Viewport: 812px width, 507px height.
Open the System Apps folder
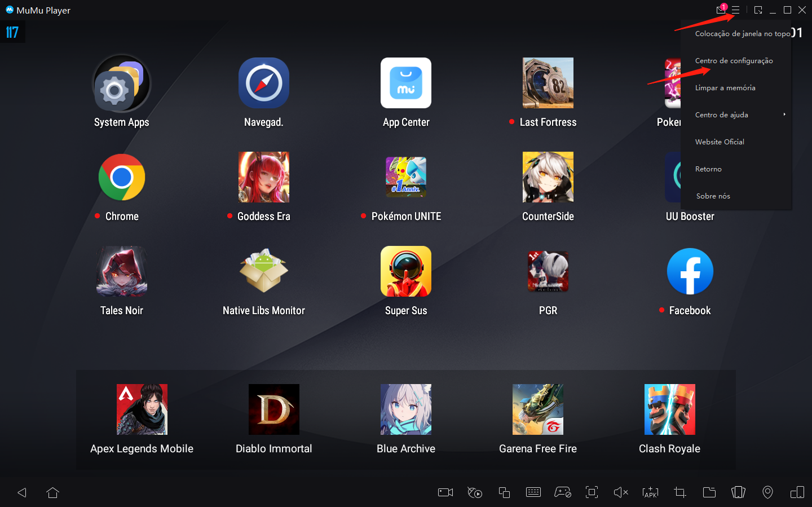click(122, 83)
